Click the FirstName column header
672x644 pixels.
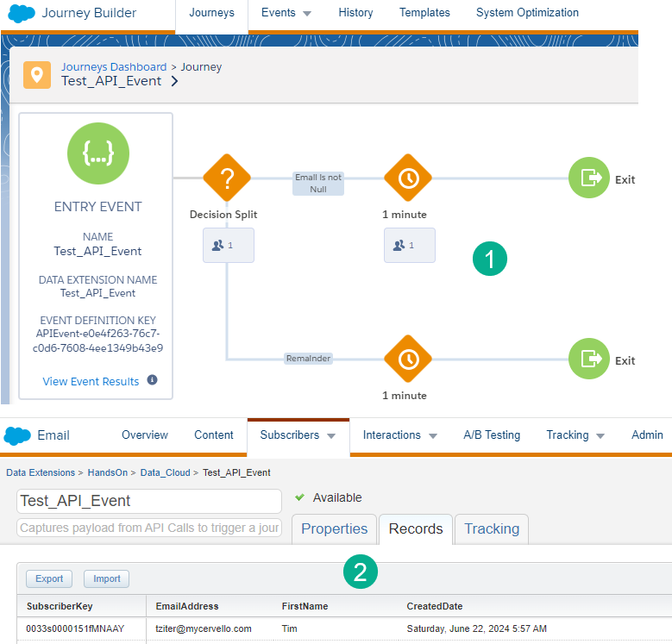point(305,606)
